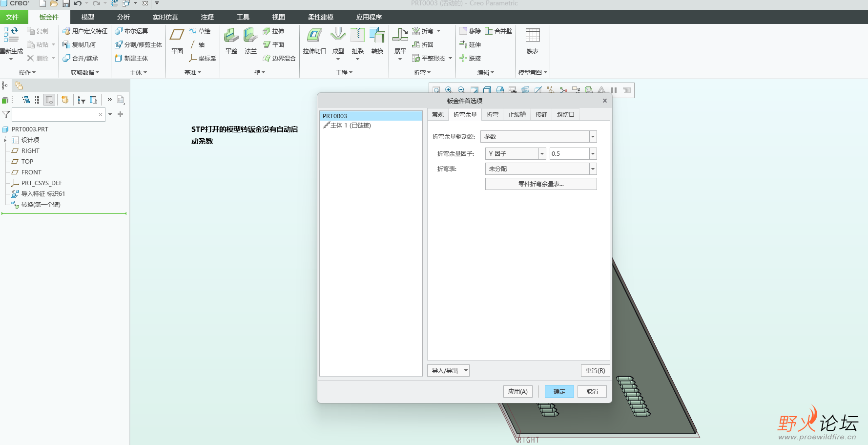Screen dimensions: 868x445
Task: Click the 确定 button
Action: (x=559, y=391)
